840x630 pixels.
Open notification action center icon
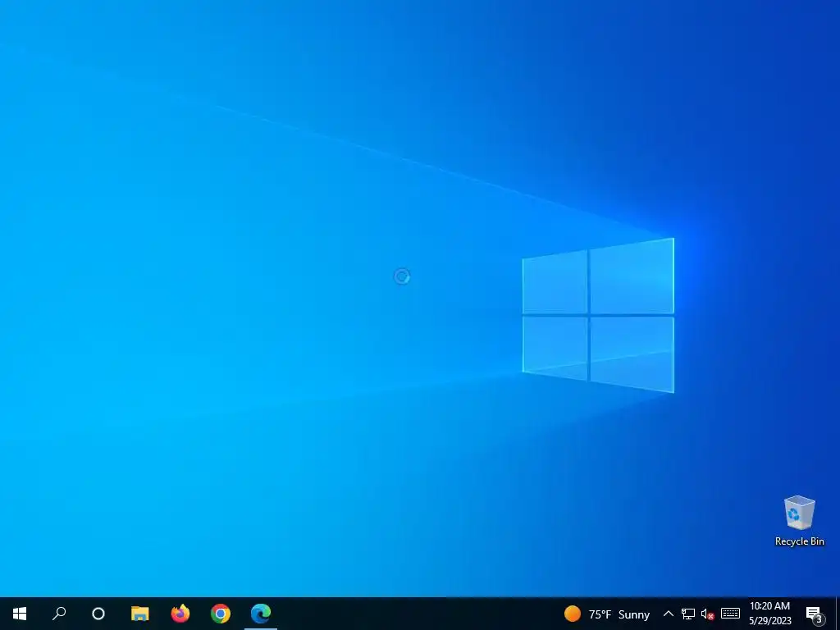[x=815, y=614]
